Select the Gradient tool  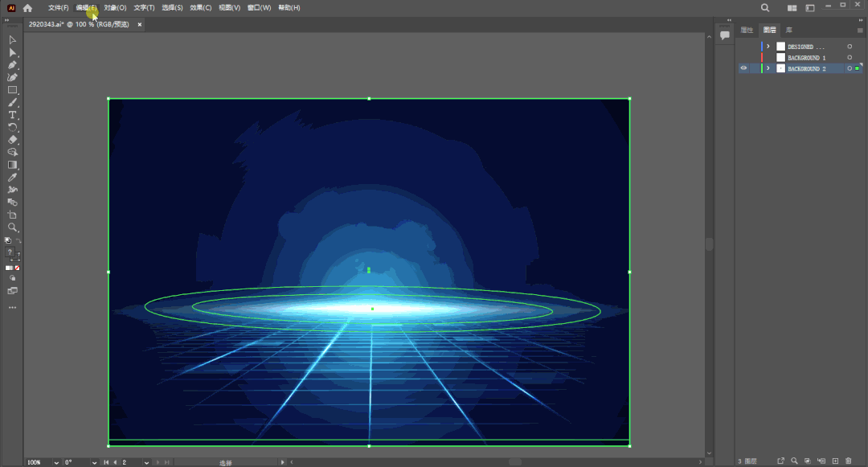tap(12, 165)
